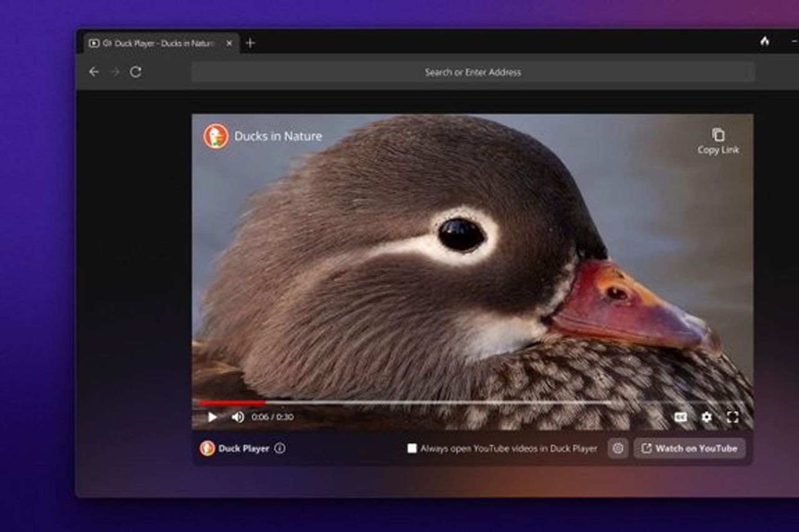Go back with the back arrow
Screen dimensions: 799x532
click(x=94, y=72)
